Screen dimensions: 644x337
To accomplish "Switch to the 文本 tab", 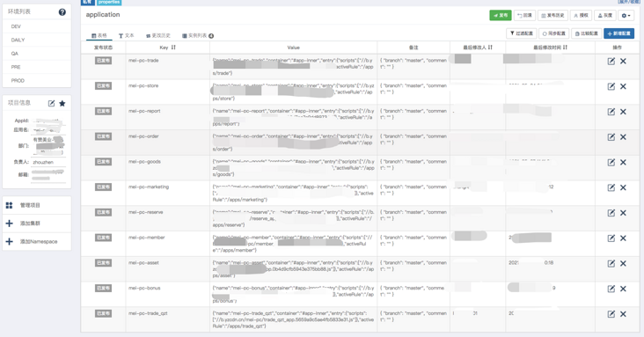I will tap(126, 36).
